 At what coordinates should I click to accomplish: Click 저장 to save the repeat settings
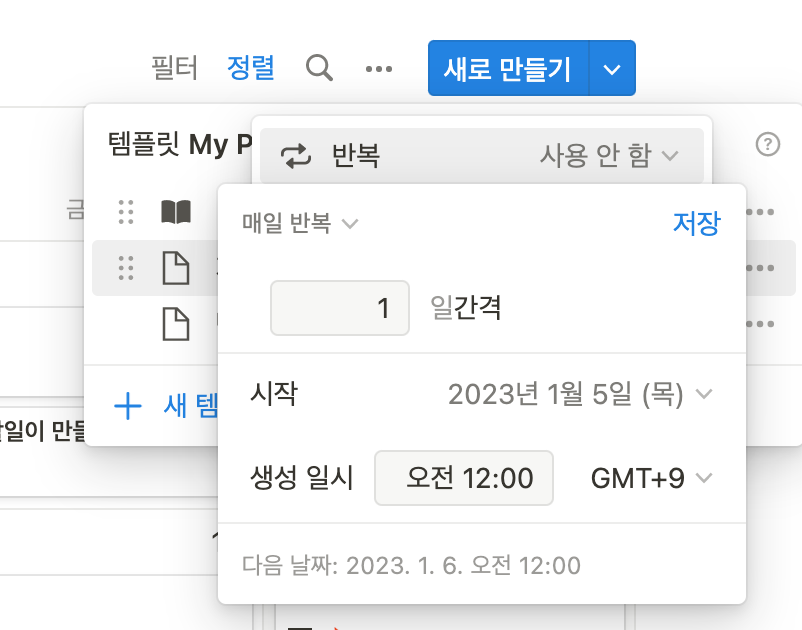(695, 223)
